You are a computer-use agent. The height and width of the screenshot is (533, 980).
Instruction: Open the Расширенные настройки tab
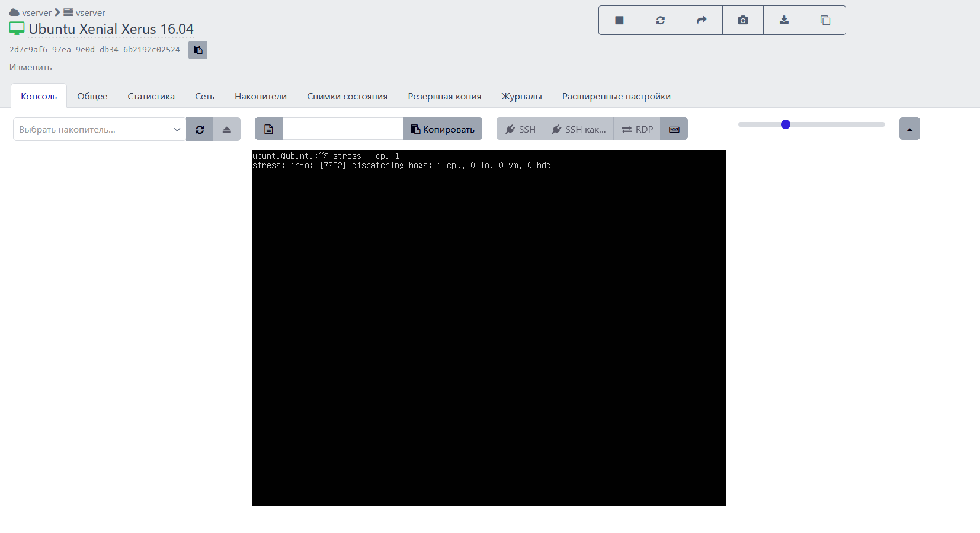(x=616, y=96)
